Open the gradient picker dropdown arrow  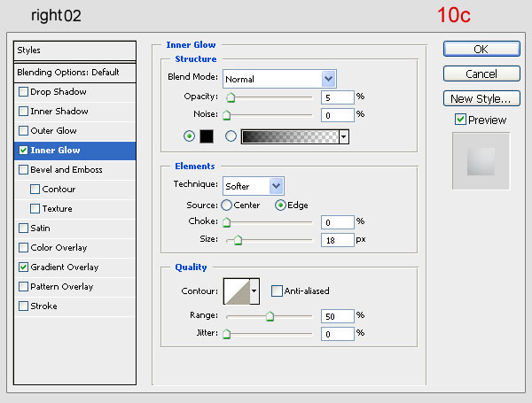tap(343, 136)
